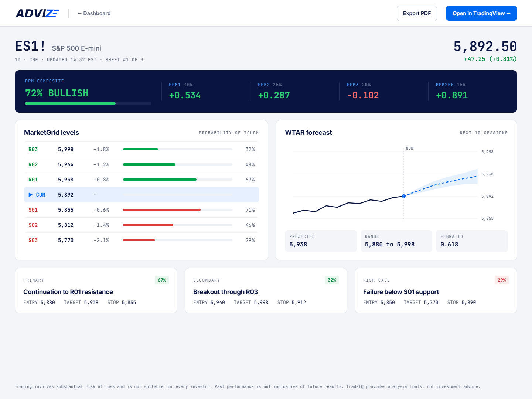Click the CUR row play arrow icon
Image resolution: width=532 pixels, height=399 pixels.
(x=31, y=195)
